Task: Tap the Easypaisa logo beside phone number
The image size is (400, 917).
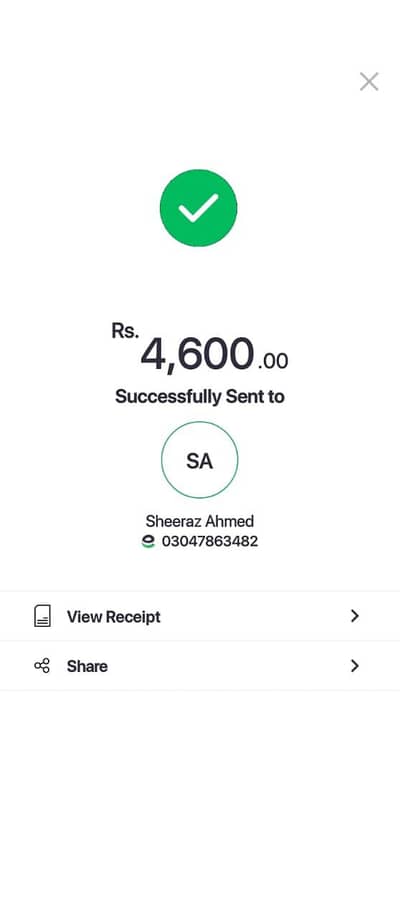Action: coord(149,542)
